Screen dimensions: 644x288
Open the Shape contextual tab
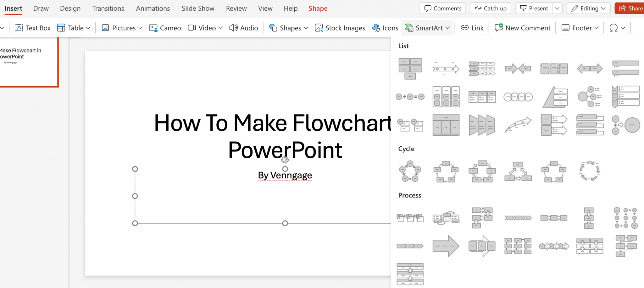click(318, 8)
